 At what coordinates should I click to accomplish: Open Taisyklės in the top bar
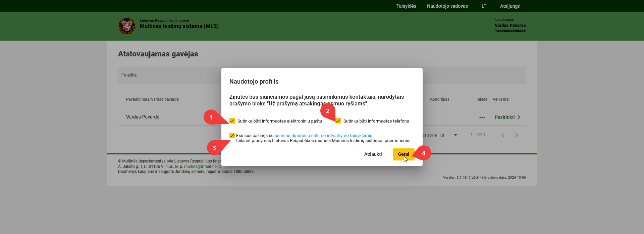406,6
